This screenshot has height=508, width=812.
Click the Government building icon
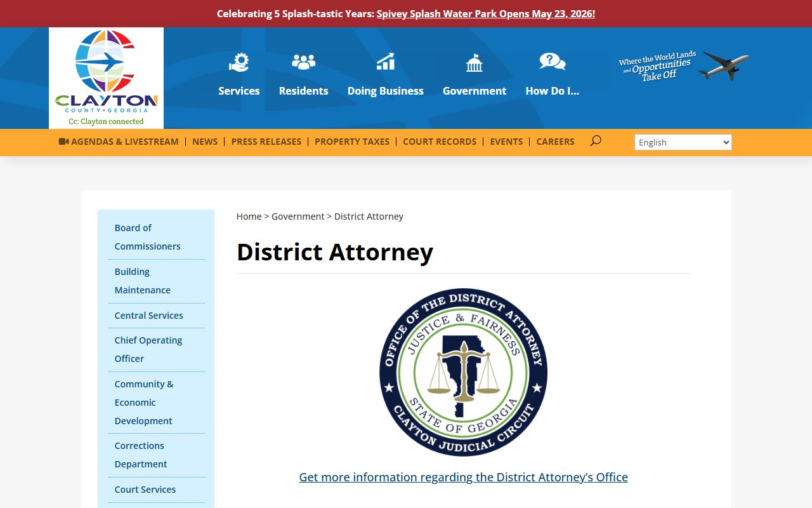(x=475, y=62)
